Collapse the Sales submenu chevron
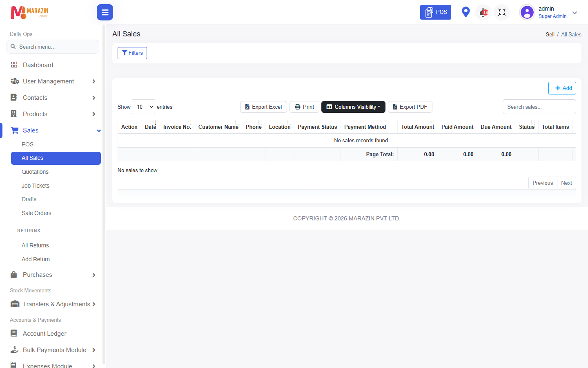This screenshot has height=368, width=588. point(99,130)
